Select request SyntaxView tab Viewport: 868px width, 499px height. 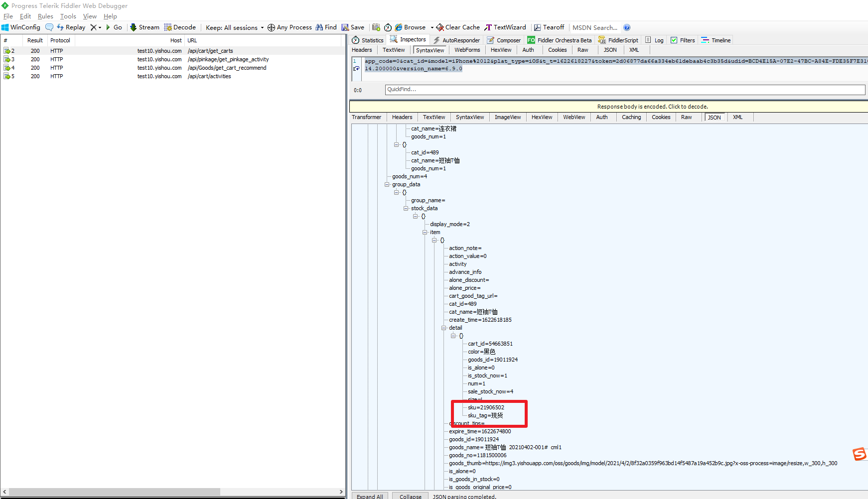tap(430, 50)
